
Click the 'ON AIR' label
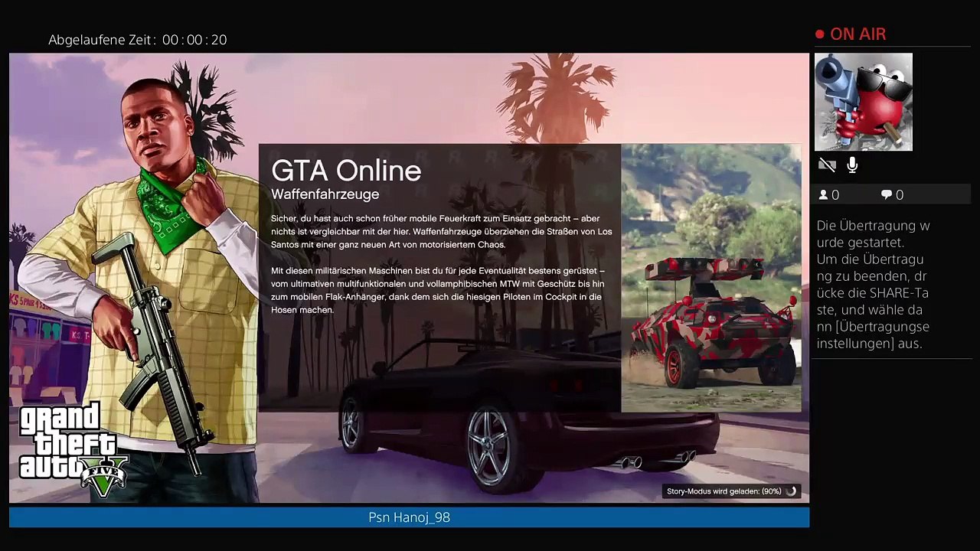tap(857, 34)
